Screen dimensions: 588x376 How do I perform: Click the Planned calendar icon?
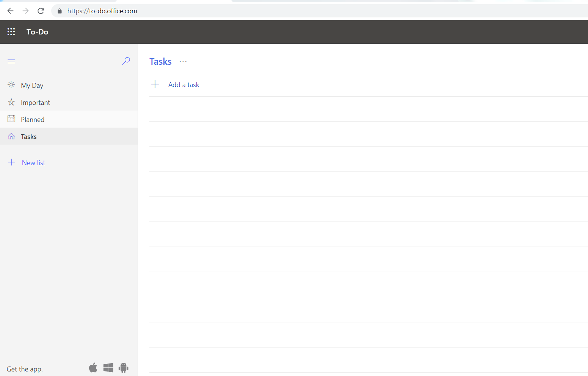11,119
